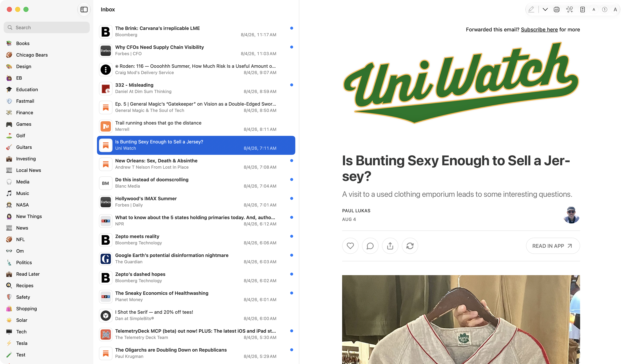Image resolution: width=623 pixels, height=364 pixels.
Task: Open the 'I Shot the Serif' email
Action: tap(196, 316)
